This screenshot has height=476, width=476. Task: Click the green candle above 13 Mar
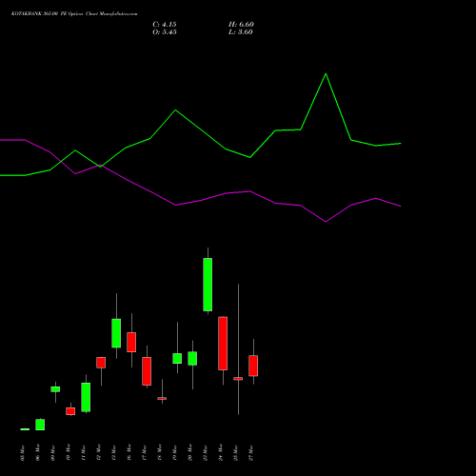tap(116, 333)
